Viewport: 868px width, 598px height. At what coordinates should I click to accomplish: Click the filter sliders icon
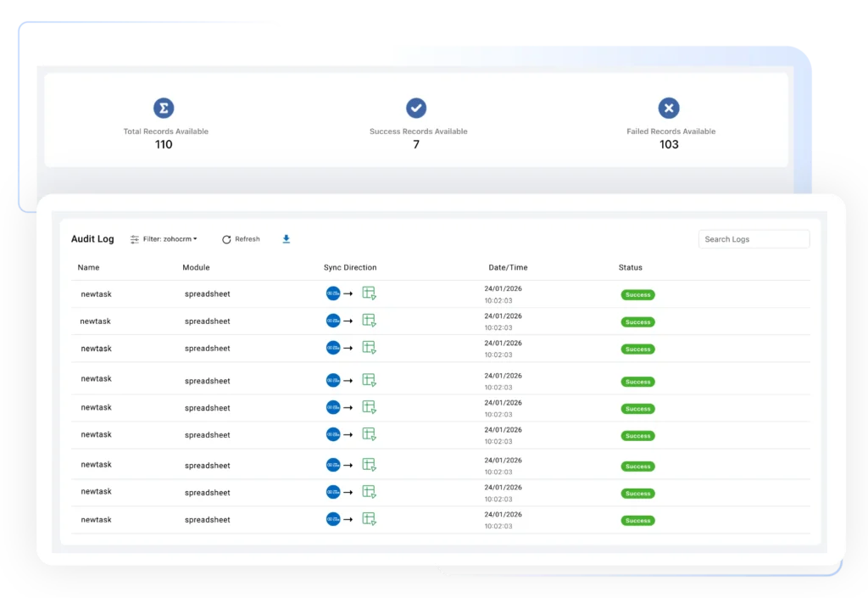135,240
